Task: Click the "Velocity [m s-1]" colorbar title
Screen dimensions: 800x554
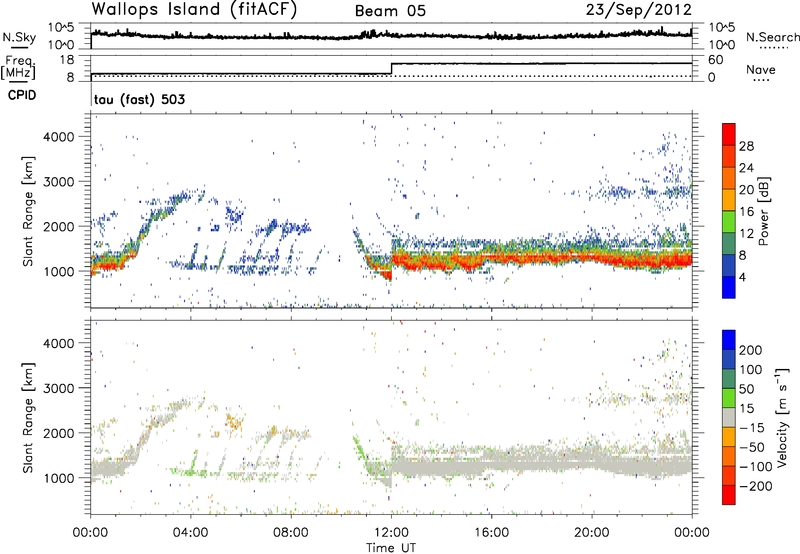Action: pyautogui.click(x=782, y=417)
